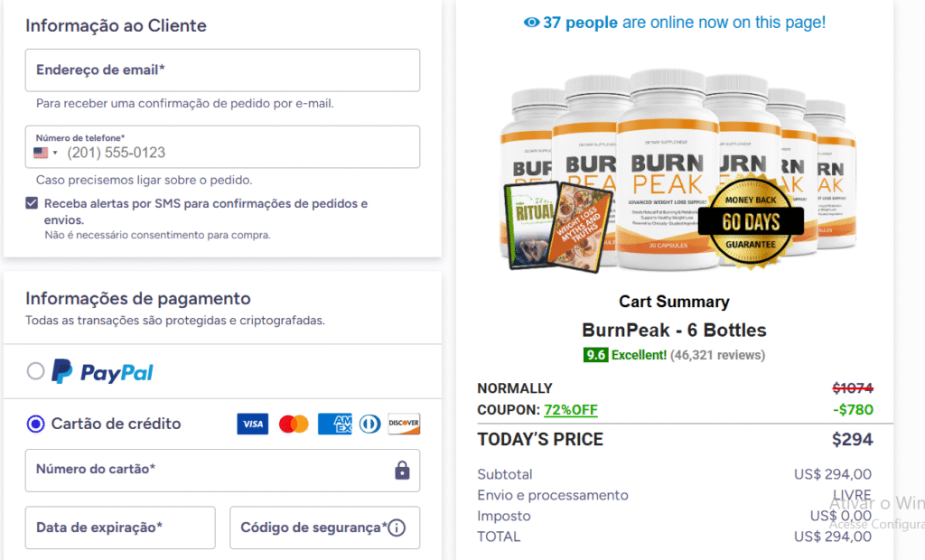Click the Número do cartão field
The image size is (925, 560).
208,470
